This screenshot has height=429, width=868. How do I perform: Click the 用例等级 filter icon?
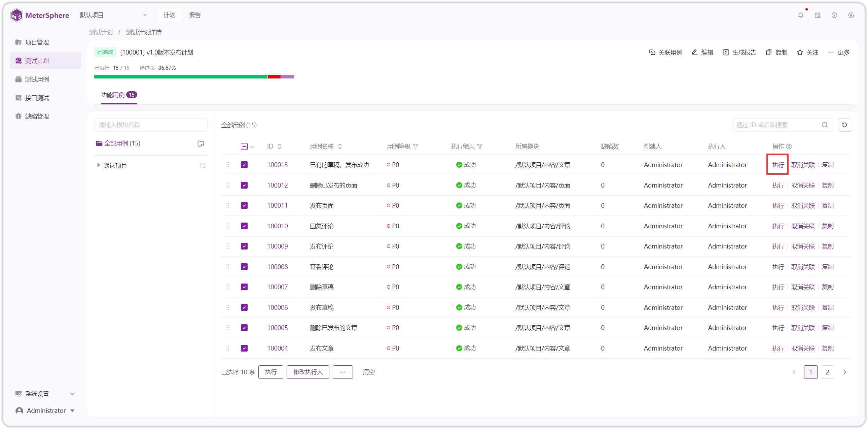pos(415,146)
